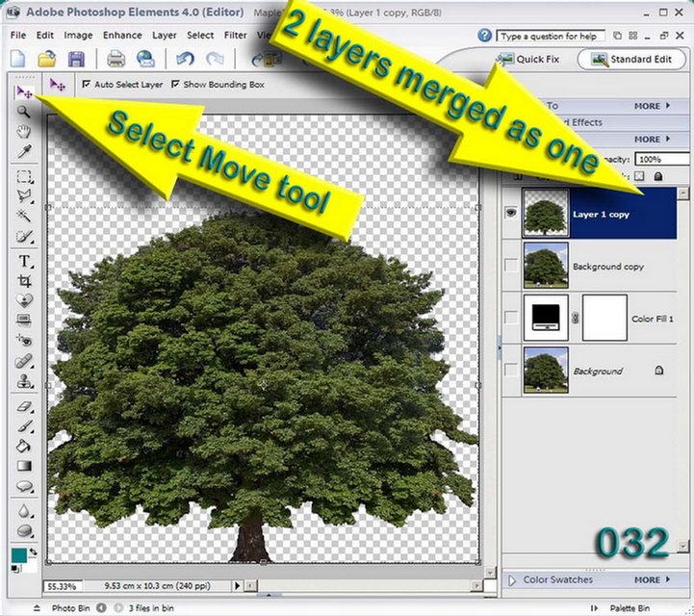The image size is (694, 616).
Task: Select the Eyedropper tool
Action: [x=24, y=151]
